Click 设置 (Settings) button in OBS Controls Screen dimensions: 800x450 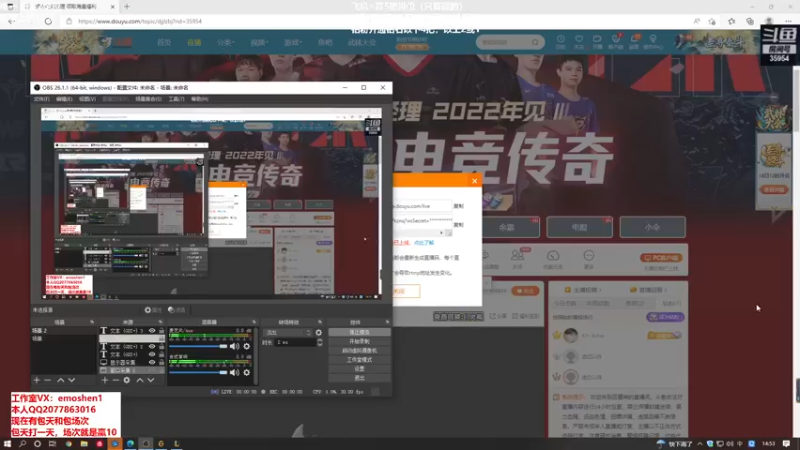359,369
